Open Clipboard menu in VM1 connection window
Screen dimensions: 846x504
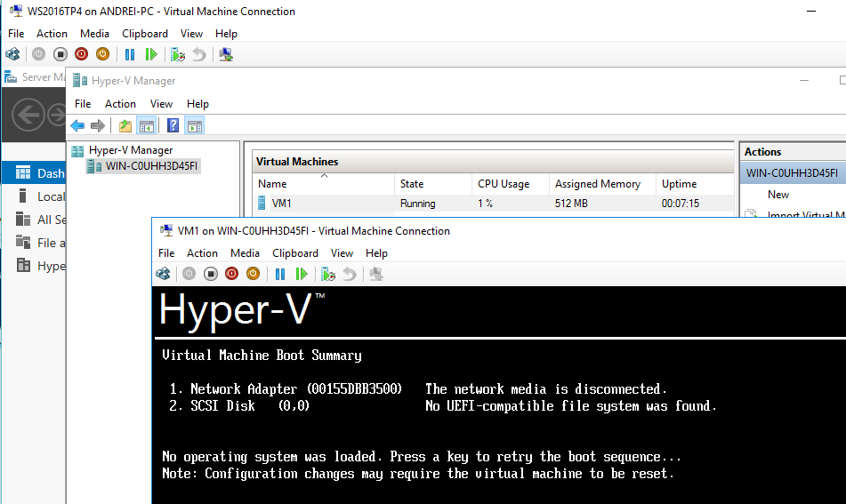click(295, 252)
